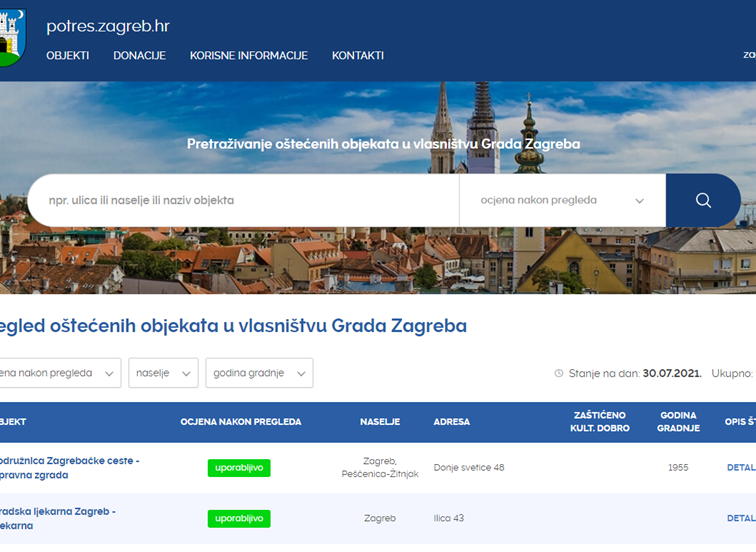Click the GODINA GRADNJE column header
The image size is (756, 552).
pyautogui.click(x=678, y=422)
